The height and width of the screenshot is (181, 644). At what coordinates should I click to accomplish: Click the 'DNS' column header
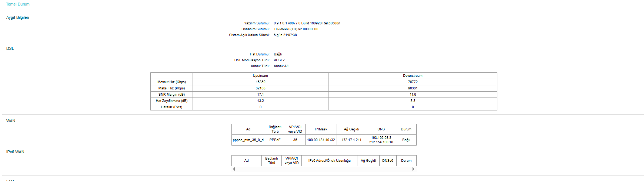tap(381, 129)
